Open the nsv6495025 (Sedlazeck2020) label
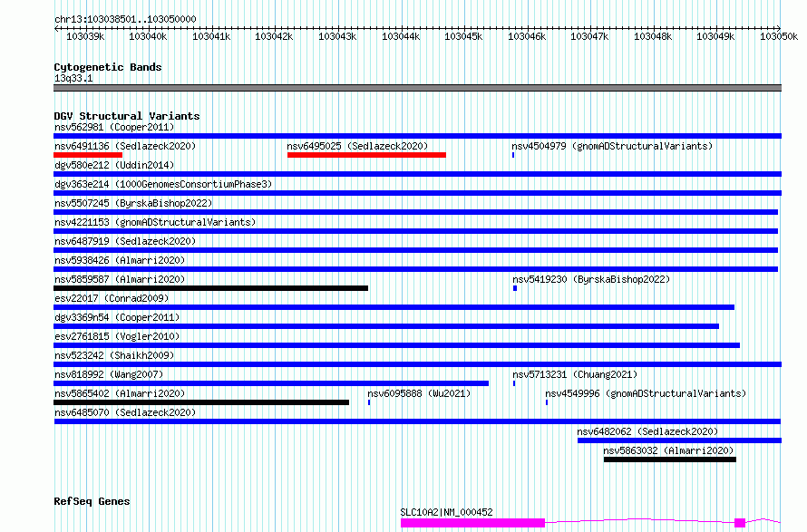This screenshot has width=807, height=532. (x=357, y=146)
